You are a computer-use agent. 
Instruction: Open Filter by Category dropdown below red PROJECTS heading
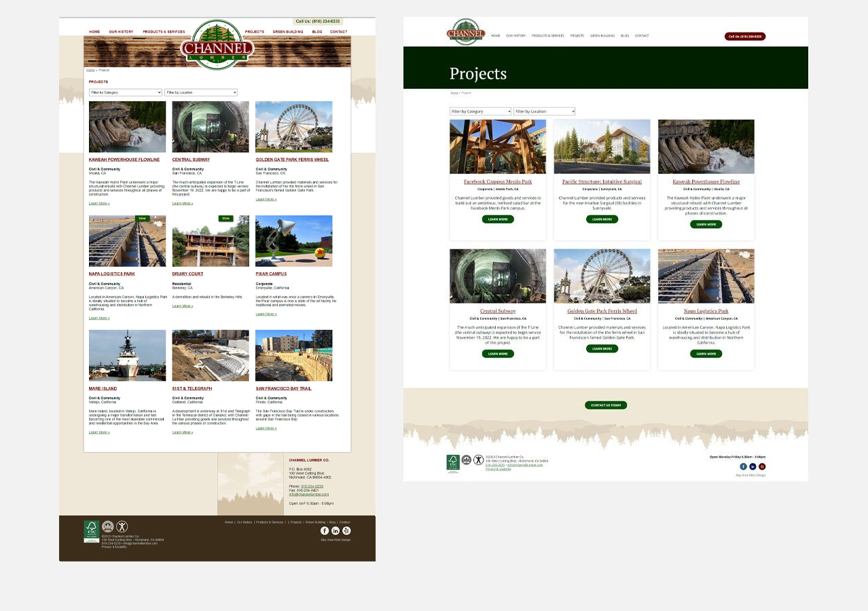pyautogui.click(x=126, y=92)
